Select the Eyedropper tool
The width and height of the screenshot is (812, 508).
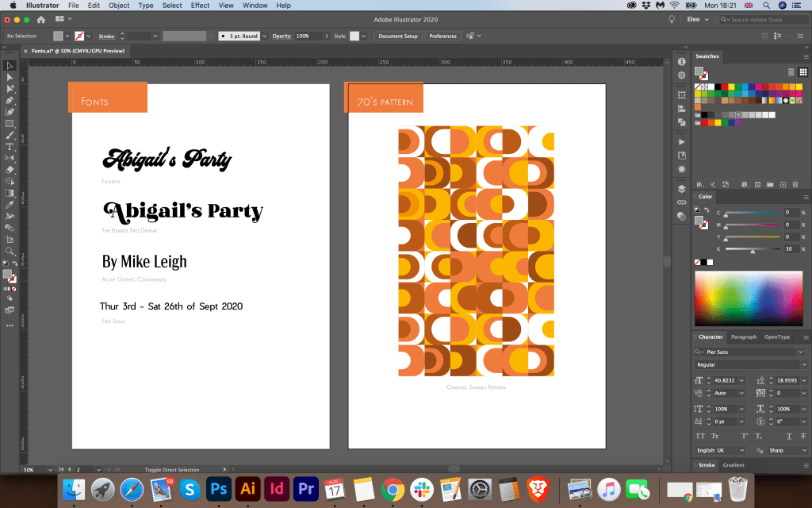[x=10, y=204]
